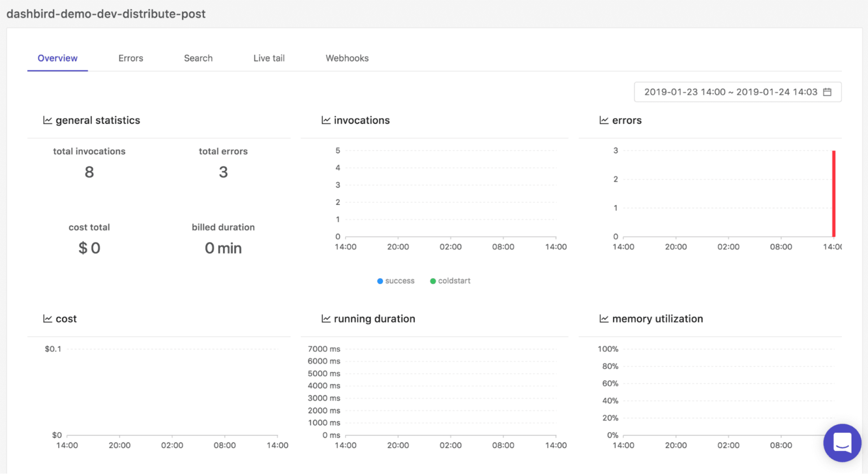Click the total errors count

tap(223, 172)
